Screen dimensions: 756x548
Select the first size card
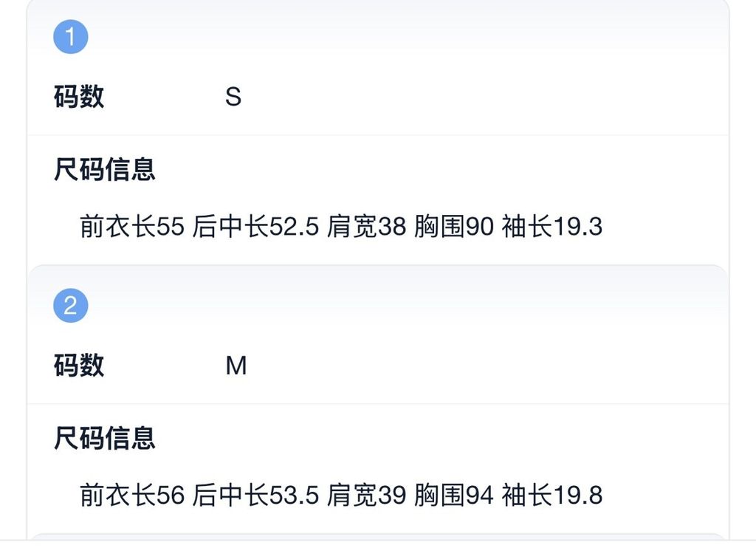(x=377, y=133)
